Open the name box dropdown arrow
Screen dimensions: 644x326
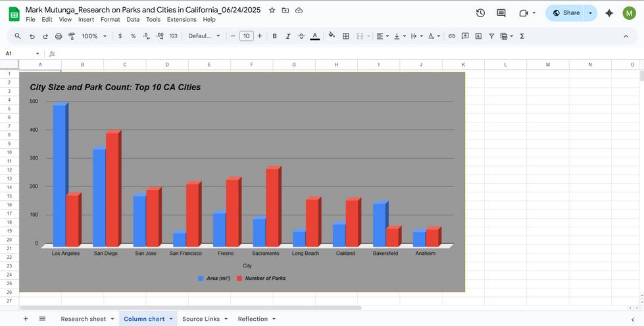pos(37,53)
